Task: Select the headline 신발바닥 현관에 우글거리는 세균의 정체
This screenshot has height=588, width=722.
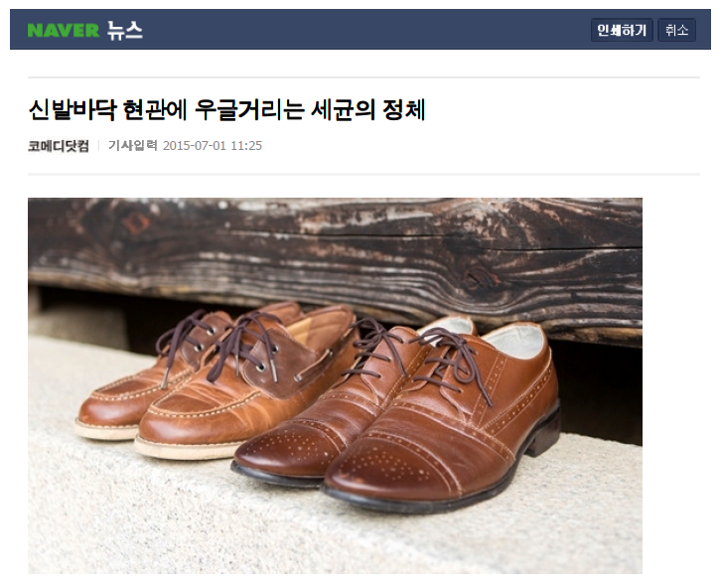Action: 226,109
